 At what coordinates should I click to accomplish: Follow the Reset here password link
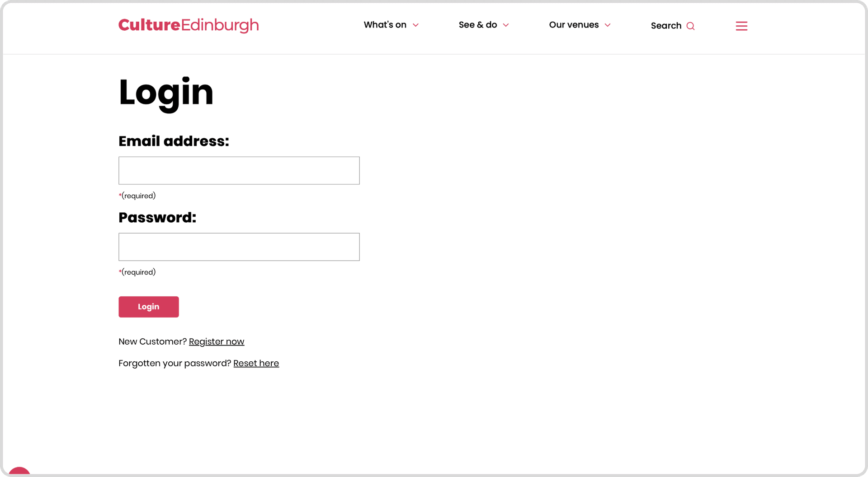click(256, 363)
